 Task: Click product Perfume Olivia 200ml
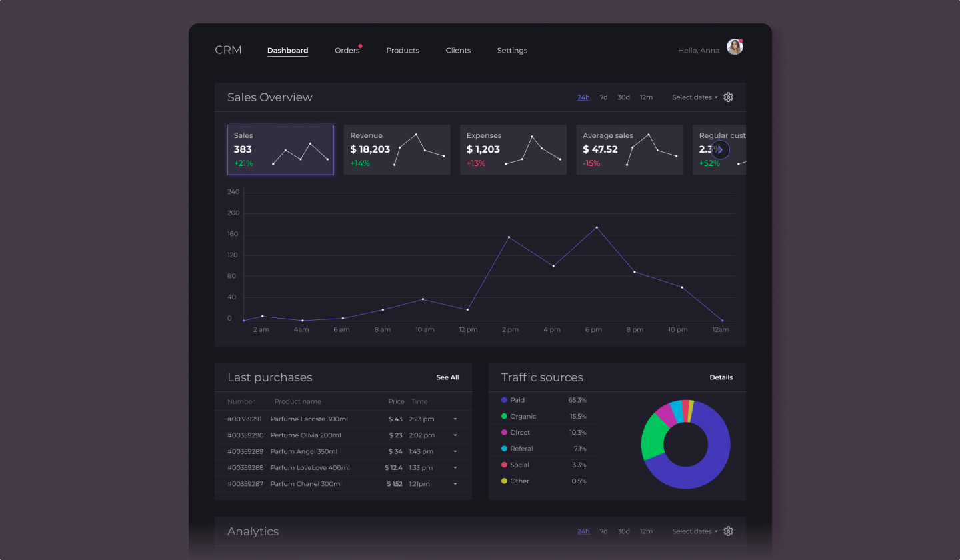pos(305,435)
